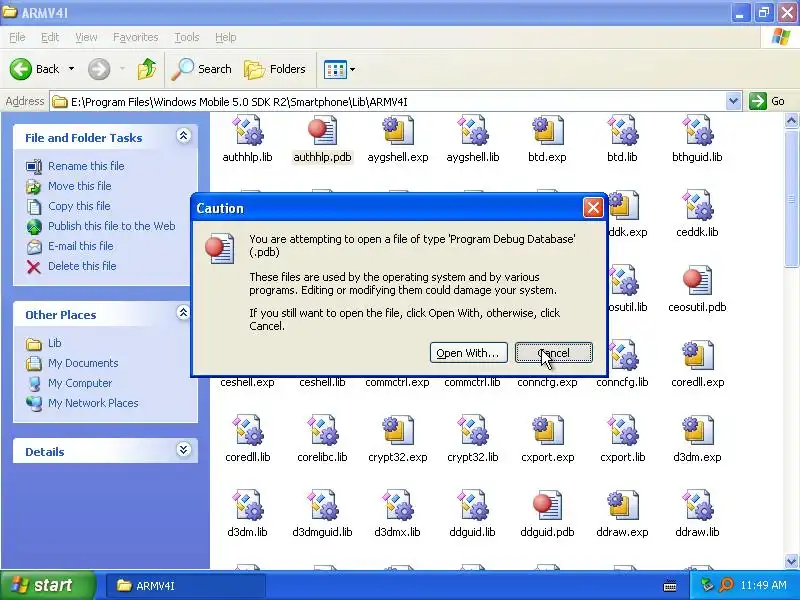Click Copy this file link
This screenshot has width=800, height=600.
coord(79,206)
